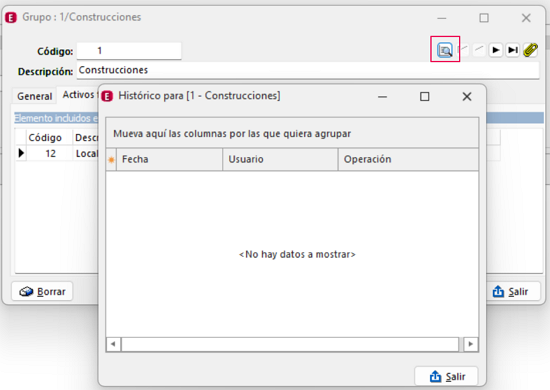
Task: Sort by Fecha column header
Action: [x=169, y=159]
